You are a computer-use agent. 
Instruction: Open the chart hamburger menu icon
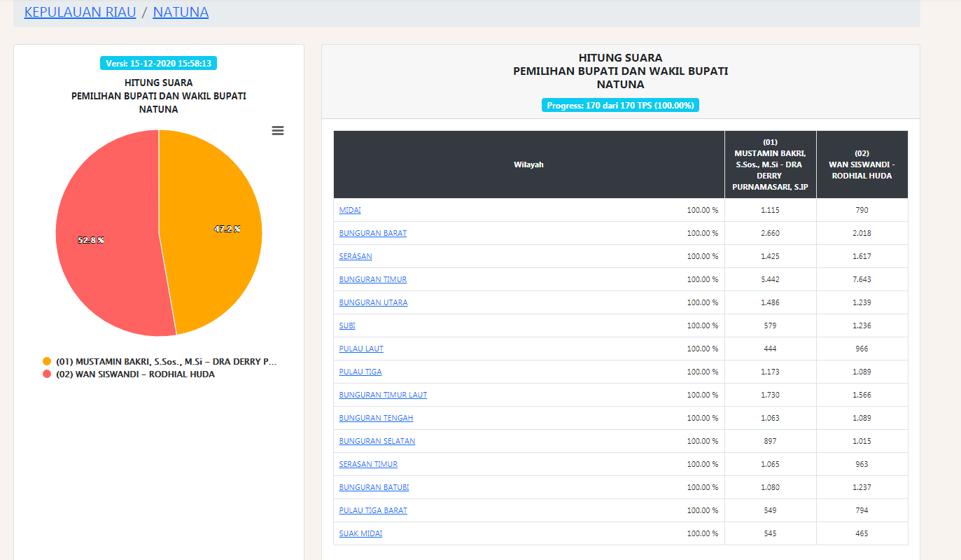[278, 131]
